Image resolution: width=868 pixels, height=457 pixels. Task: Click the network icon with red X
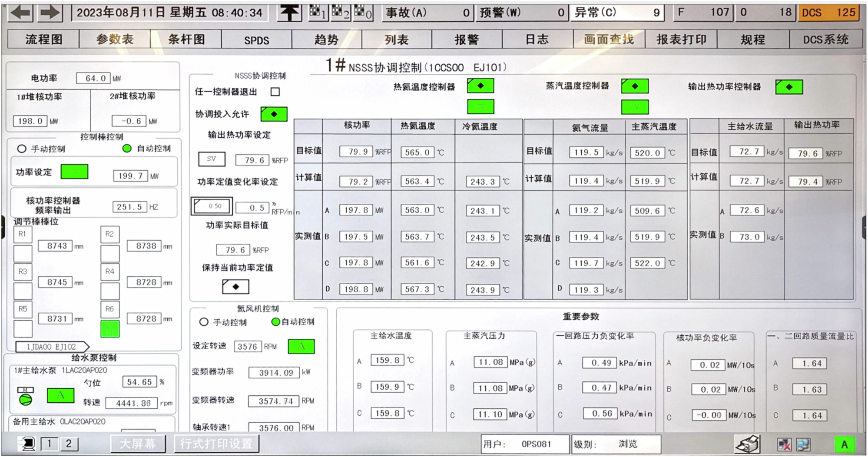coord(784,444)
